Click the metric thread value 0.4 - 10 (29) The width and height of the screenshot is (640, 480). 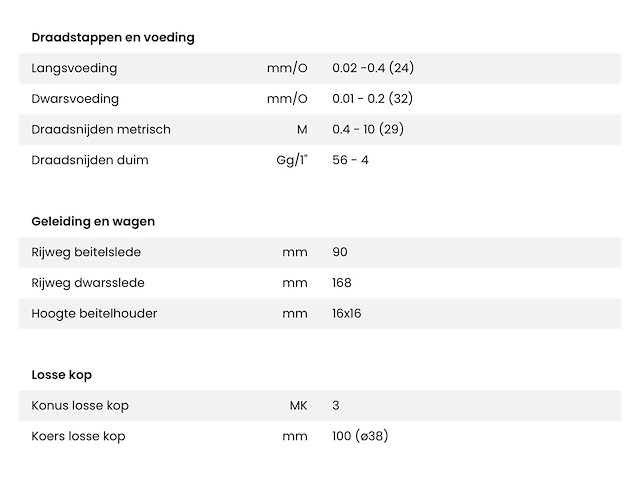pyautogui.click(x=368, y=129)
